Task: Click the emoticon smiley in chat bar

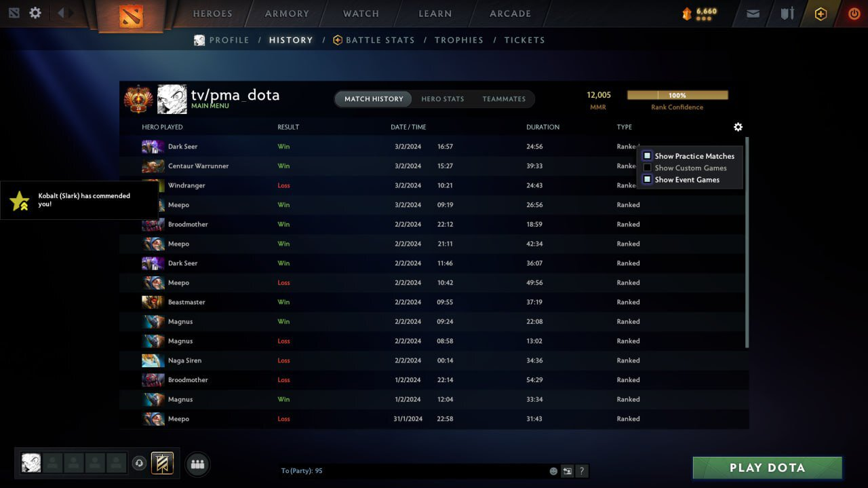Action: pos(553,471)
